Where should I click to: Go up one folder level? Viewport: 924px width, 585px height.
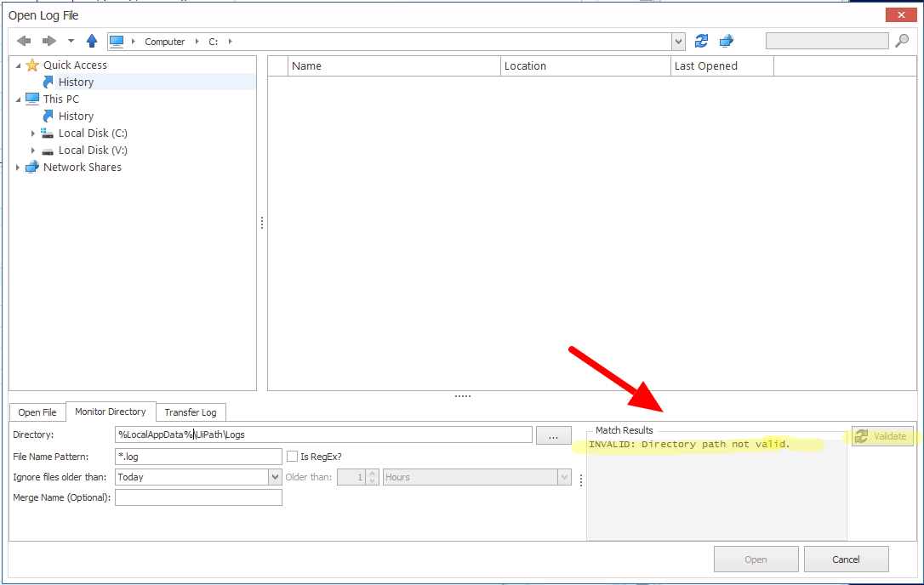[91, 41]
